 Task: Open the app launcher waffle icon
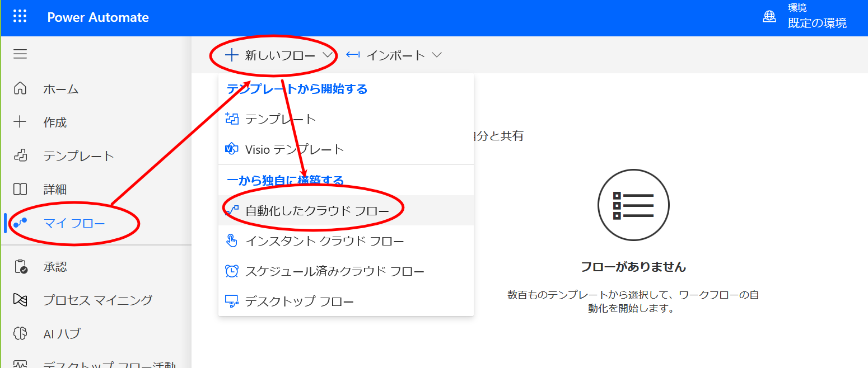pyautogui.click(x=20, y=17)
